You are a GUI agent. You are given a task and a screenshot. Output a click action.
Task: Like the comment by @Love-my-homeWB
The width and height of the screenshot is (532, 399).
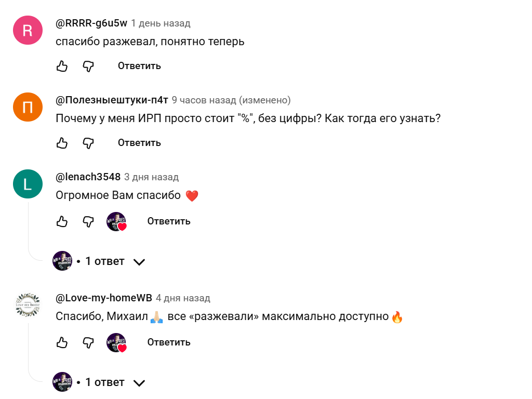[62, 342]
